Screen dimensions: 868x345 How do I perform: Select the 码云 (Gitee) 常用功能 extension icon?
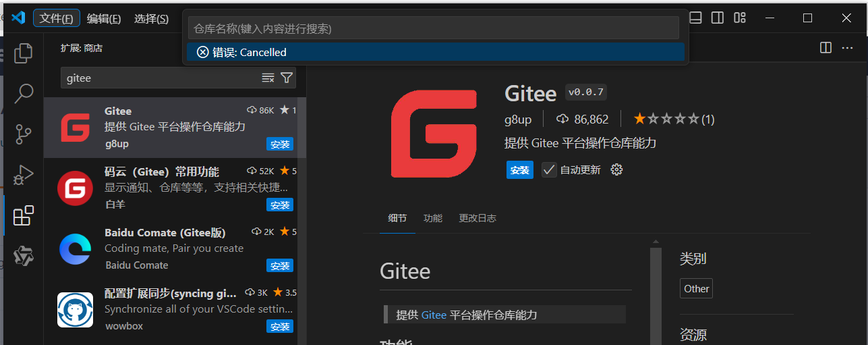(75, 188)
